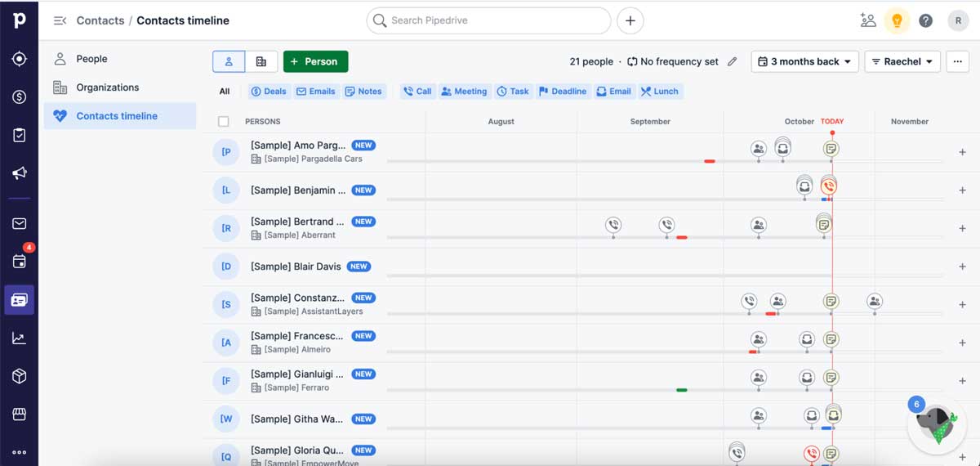
Task: Switch to the organizations view toggle
Action: tap(261, 61)
